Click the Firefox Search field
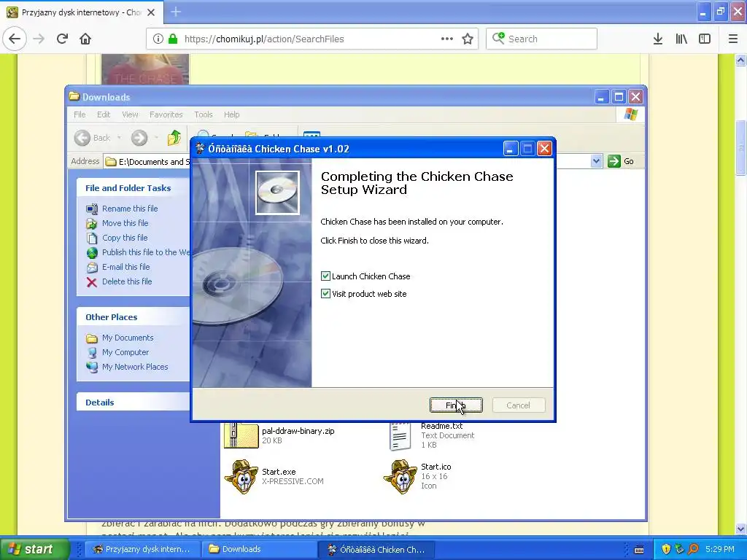This screenshot has width=747, height=560. 541,39
